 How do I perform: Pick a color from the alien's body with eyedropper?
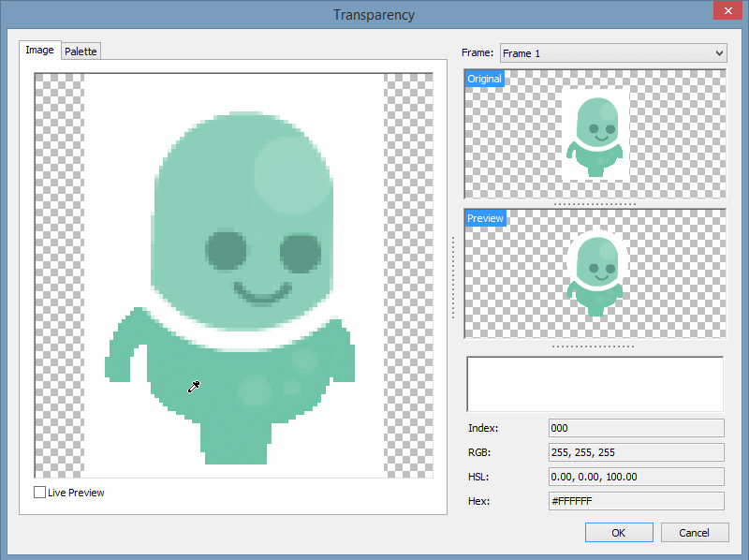(x=194, y=386)
